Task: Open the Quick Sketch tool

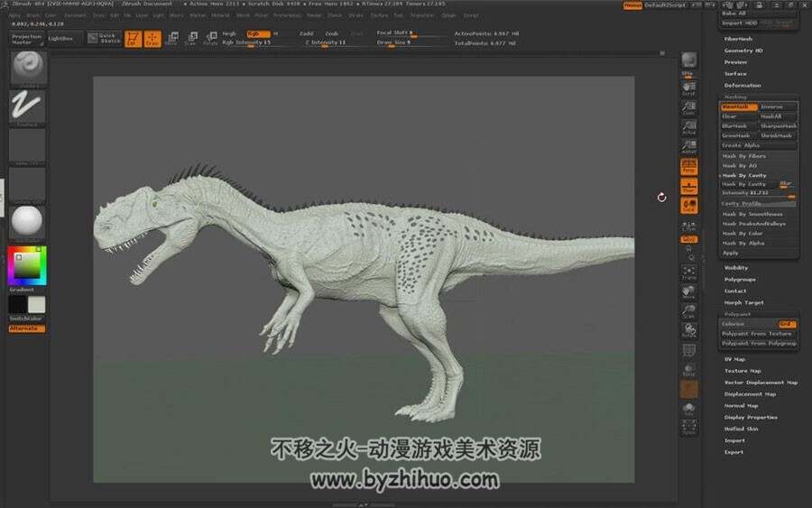Action: 104,38
